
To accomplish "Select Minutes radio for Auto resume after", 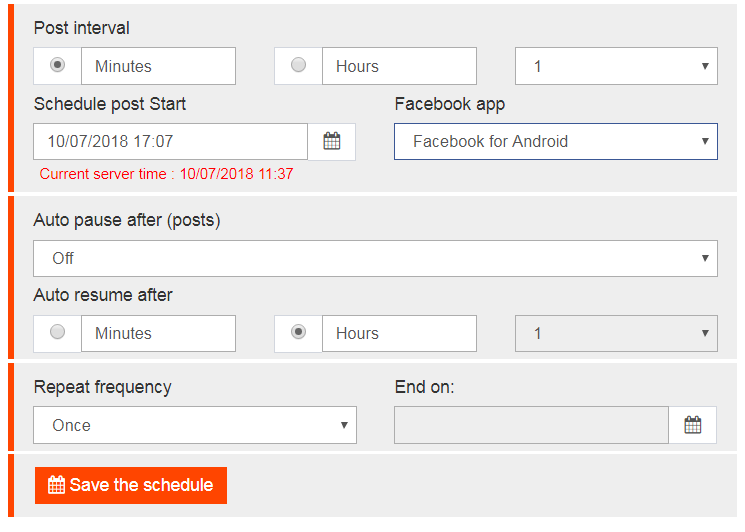I will 57,332.
